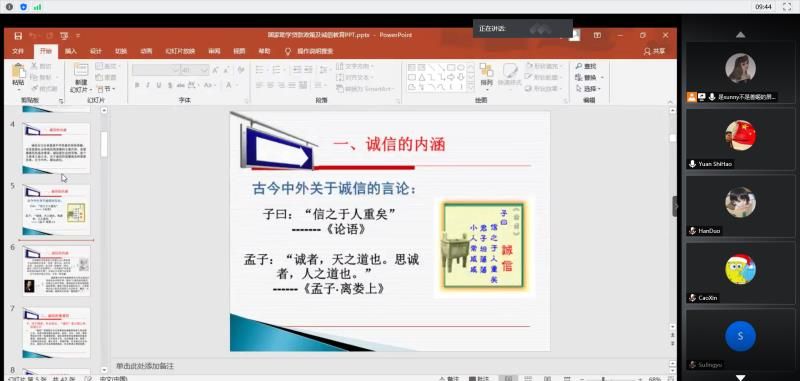Click the Replace button in editing group
The image size is (800, 381).
(589, 78)
